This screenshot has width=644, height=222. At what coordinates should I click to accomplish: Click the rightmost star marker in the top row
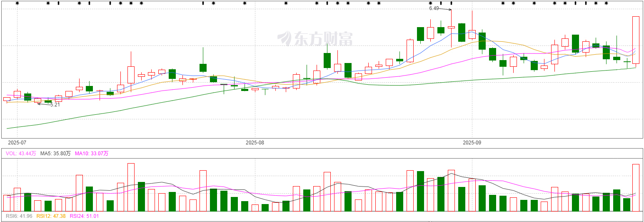click(x=606, y=3)
